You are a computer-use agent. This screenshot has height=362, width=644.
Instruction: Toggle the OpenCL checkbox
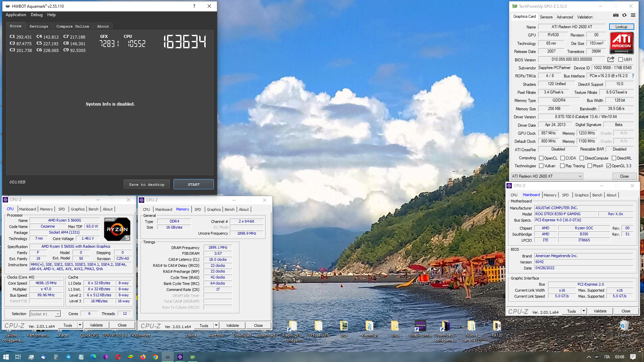541,158
